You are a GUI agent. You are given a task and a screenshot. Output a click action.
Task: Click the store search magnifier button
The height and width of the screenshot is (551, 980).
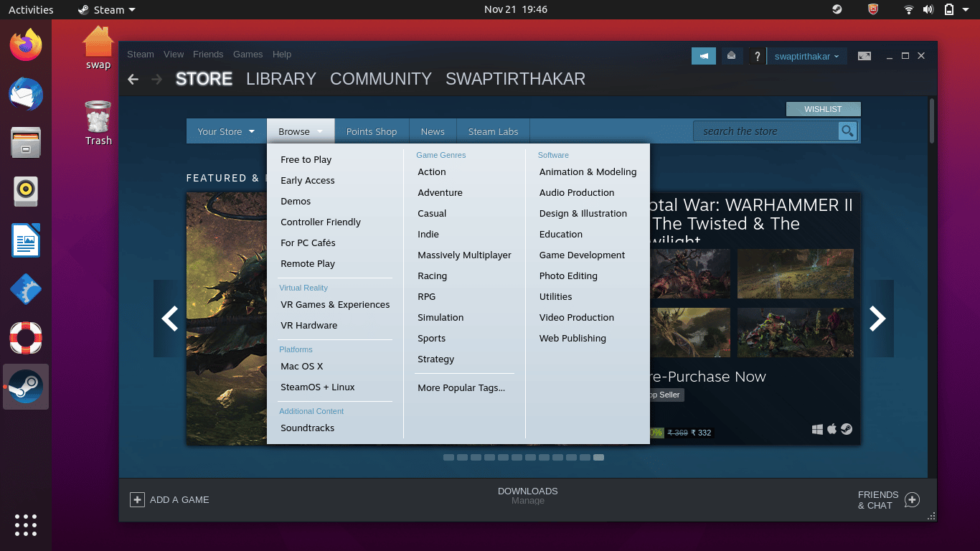pos(848,131)
